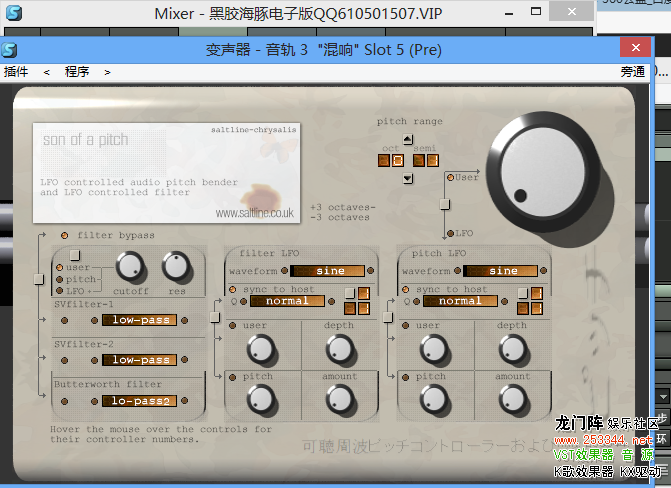Click the pitch LFO user knob
Image resolution: width=671 pixels, height=488 pixels.
pyautogui.click(x=434, y=349)
